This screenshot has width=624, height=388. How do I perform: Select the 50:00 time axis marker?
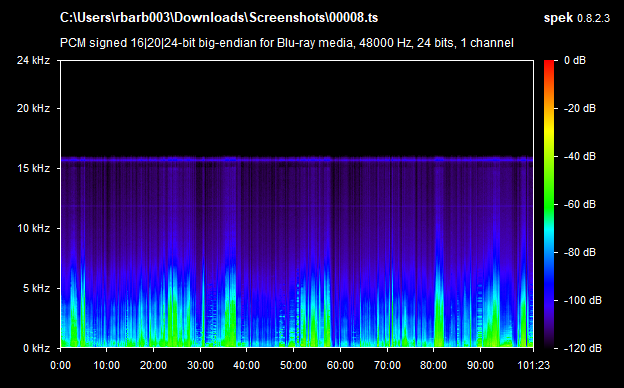(x=293, y=365)
